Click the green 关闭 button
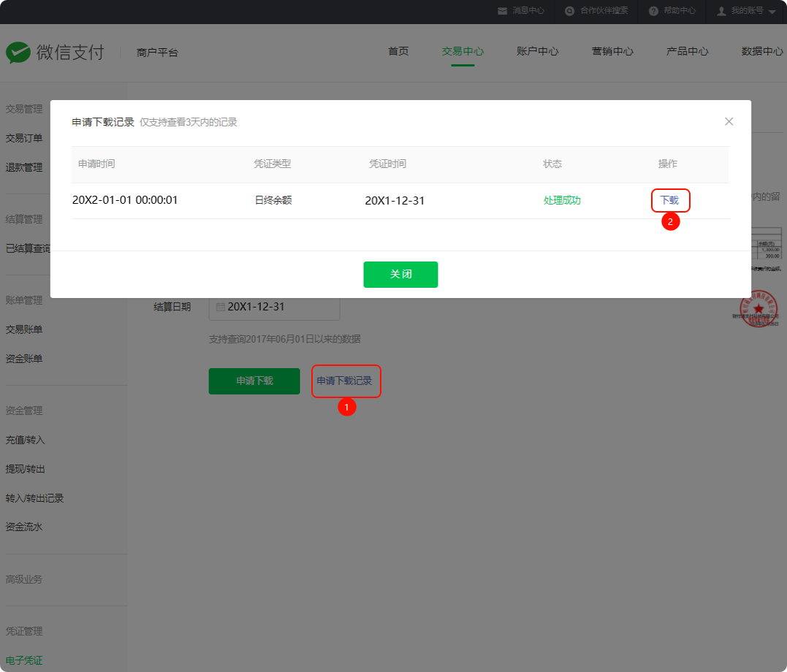Image resolution: width=787 pixels, height=672 pixels. coord(400,275)
